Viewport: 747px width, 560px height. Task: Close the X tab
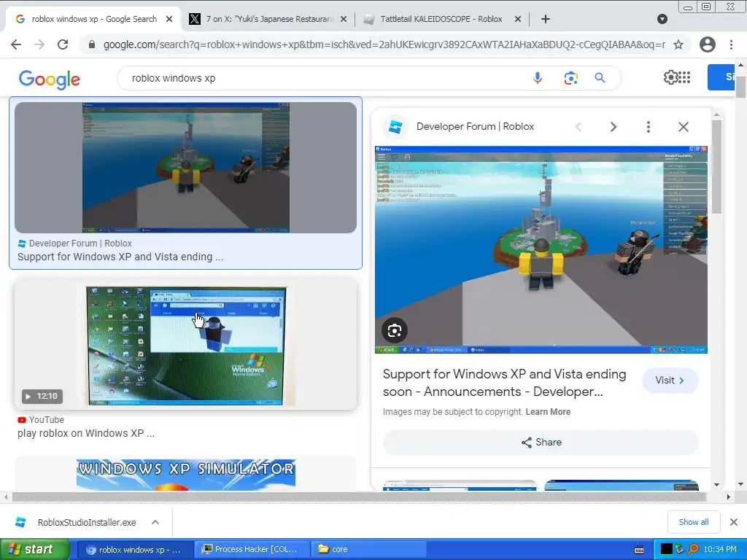point(344,19)
